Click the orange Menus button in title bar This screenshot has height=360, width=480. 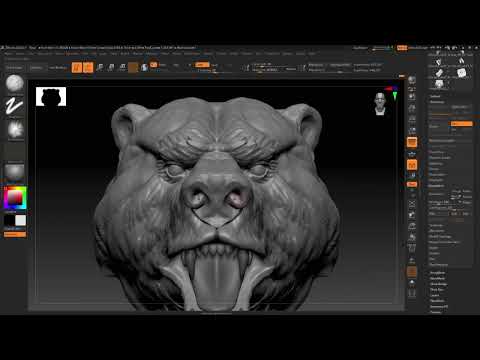(x=402, y=48)
